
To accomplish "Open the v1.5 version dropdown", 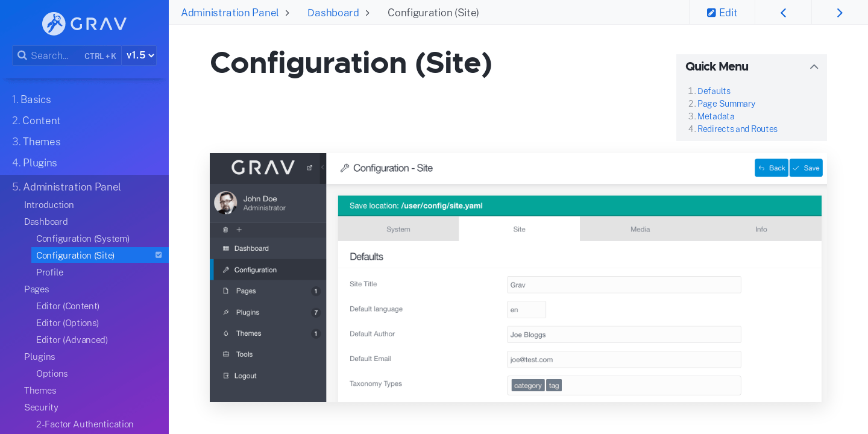I will 139,55.
